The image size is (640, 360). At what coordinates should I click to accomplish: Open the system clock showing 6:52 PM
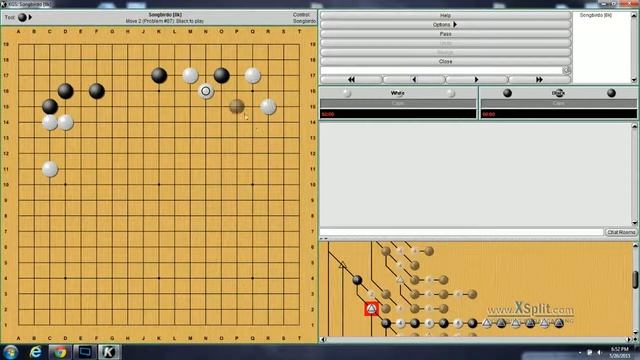pyautogui.click(x=620, y=352)
